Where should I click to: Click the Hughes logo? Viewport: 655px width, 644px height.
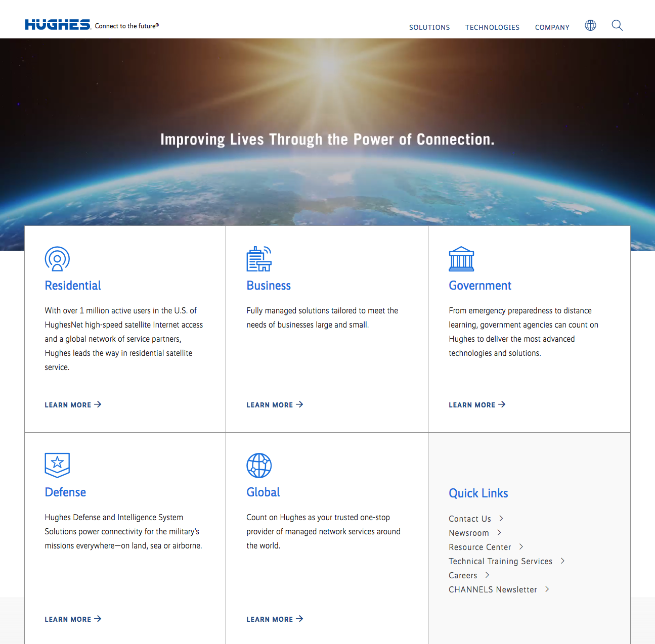58,25
